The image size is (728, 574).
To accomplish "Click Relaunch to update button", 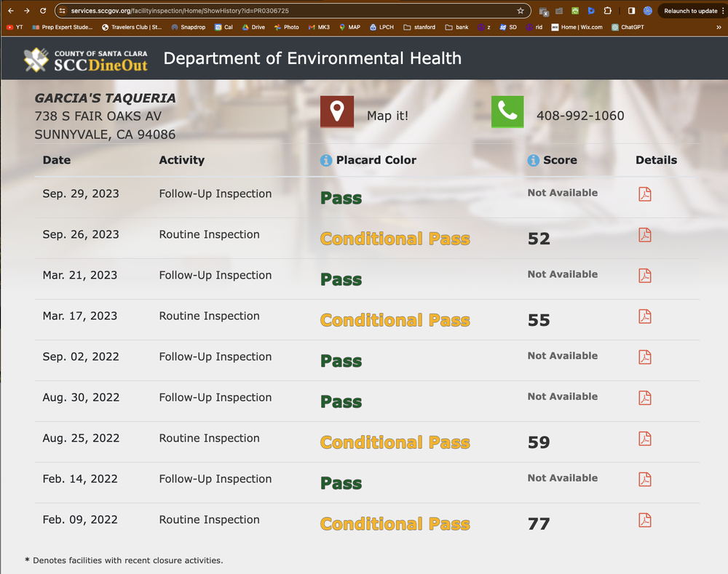I will [690, 11].
